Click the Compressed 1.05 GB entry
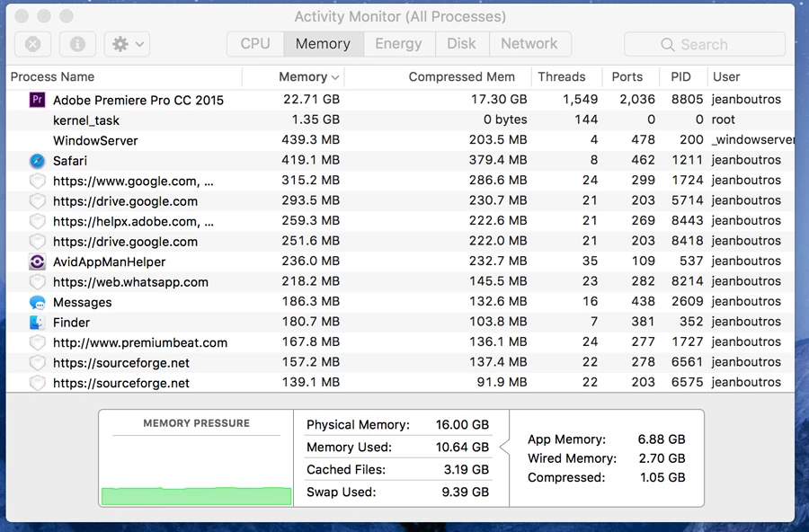The width and height of the screenshot is (809, 532). (x=606, y=477)
